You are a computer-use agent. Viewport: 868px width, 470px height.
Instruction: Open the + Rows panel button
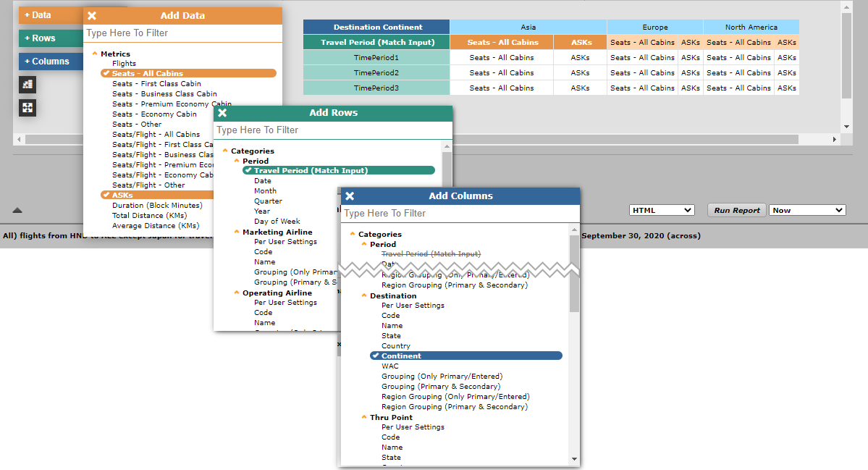[51, 38]
